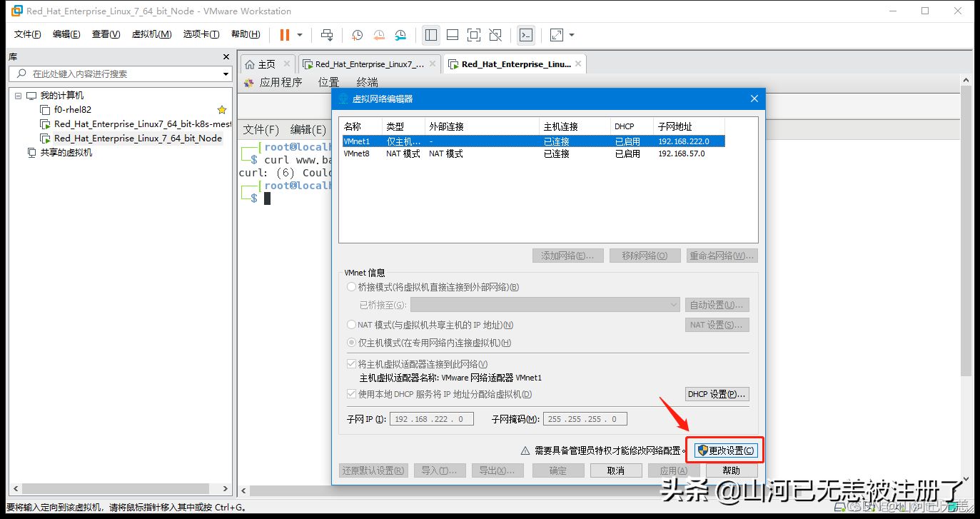Select the VMnet8 NAT network row

pyautogui.click(x=533, y=153)
